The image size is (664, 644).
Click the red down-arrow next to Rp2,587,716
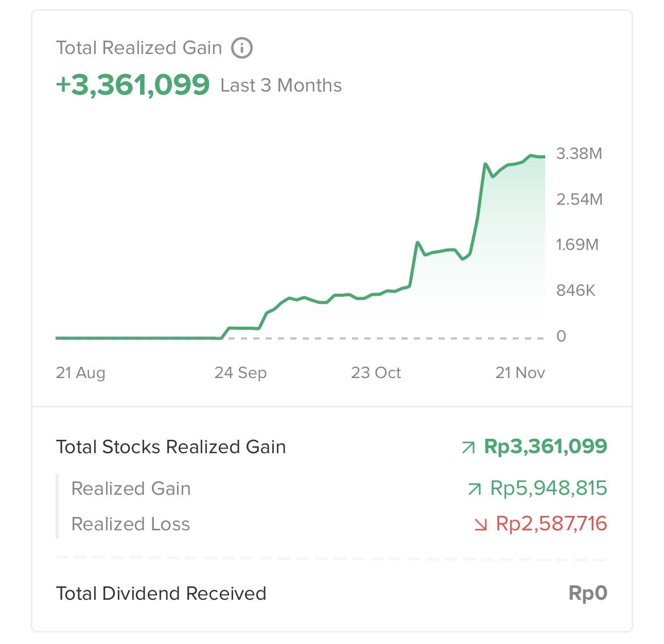(480, 524)
